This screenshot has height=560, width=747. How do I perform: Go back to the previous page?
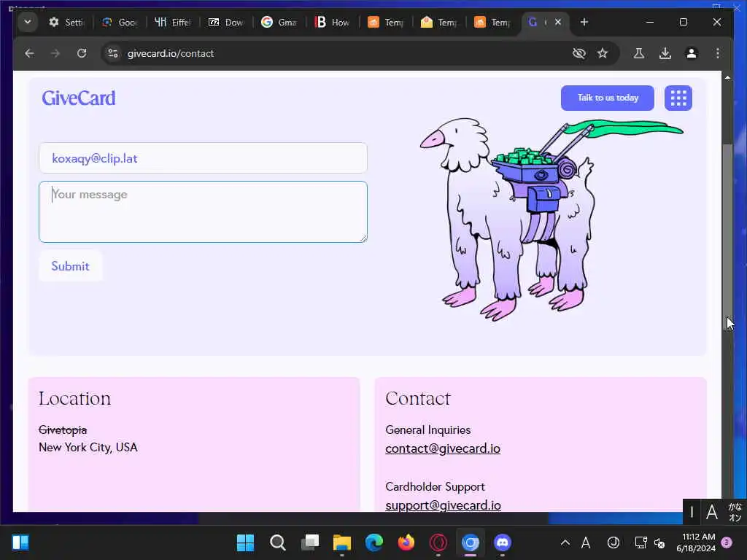pyautogui.click(x=29, y=53)
